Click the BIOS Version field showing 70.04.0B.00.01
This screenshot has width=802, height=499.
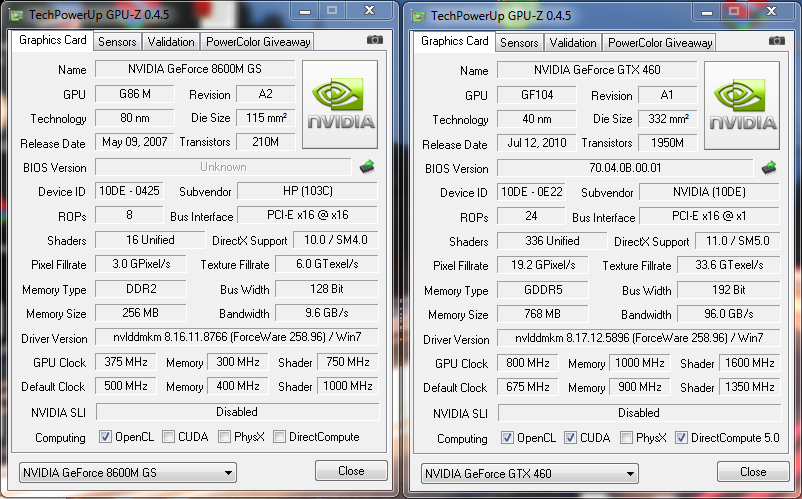(625, 168)
